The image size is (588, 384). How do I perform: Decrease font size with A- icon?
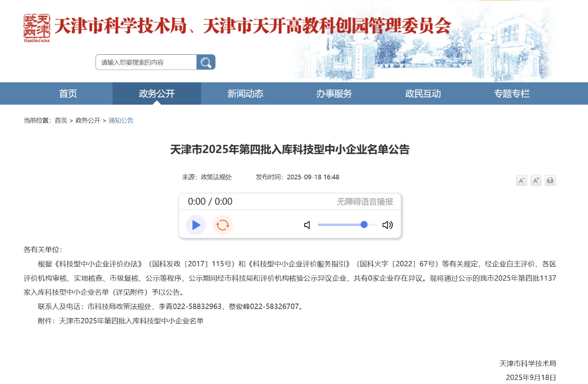(521, 180)
